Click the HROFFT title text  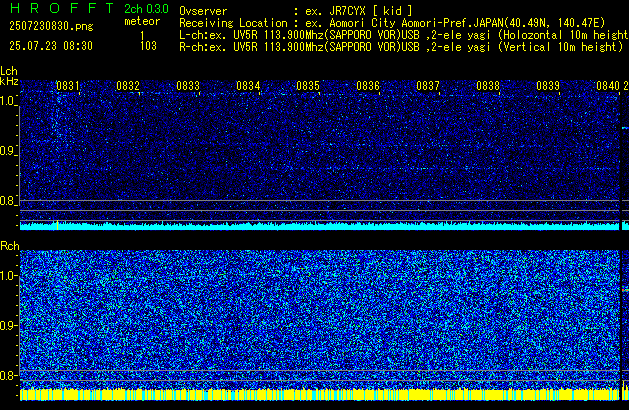62,8
